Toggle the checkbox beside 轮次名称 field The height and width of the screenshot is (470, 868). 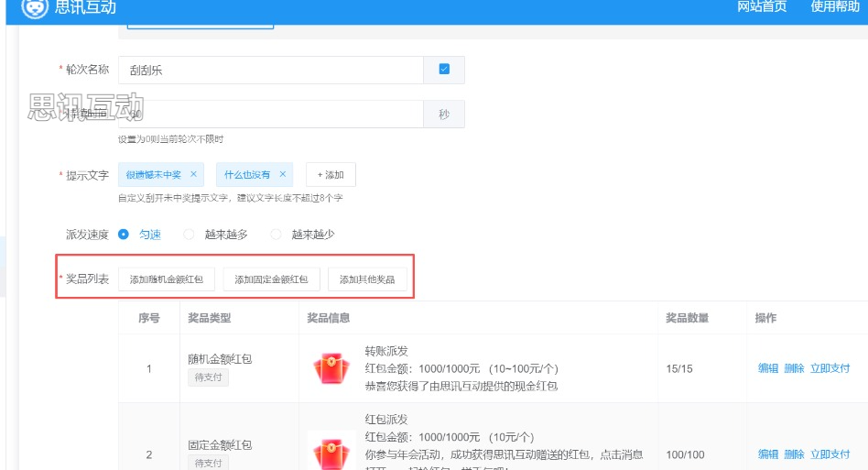pyautogui.click(x=444, y=70)
